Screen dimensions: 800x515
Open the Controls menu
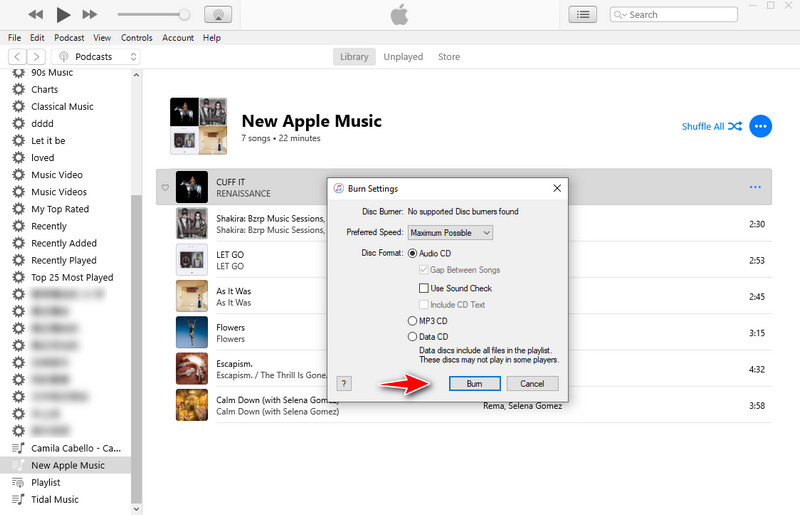pos(136,38)
